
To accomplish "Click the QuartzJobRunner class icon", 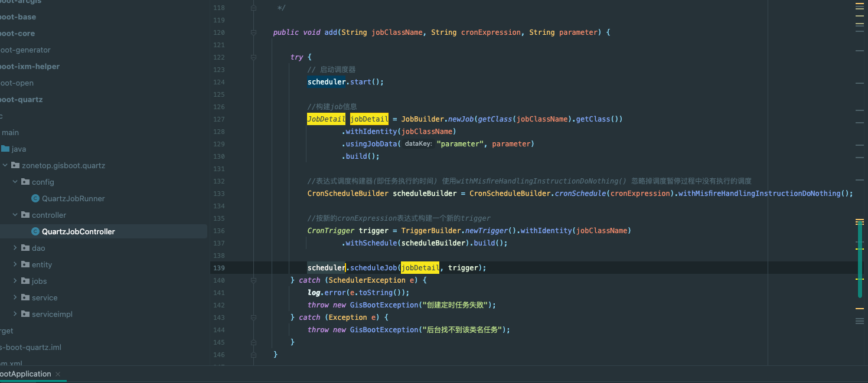I will tap(35, 199).
